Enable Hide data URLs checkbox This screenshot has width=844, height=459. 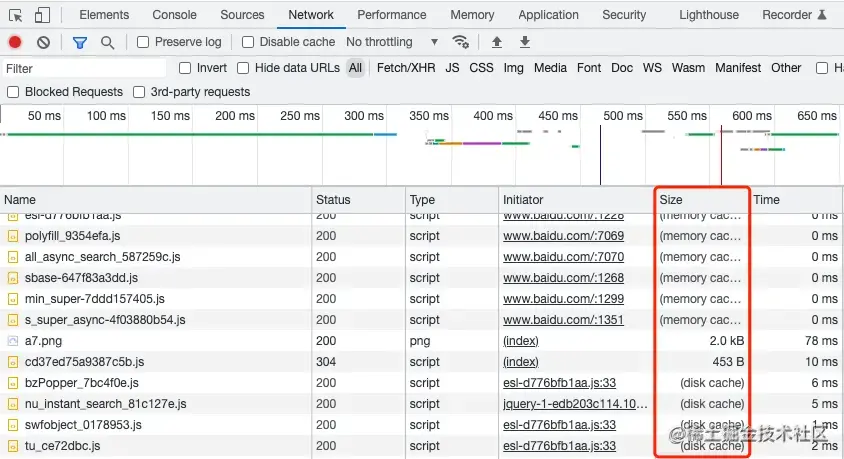(243, 68)
